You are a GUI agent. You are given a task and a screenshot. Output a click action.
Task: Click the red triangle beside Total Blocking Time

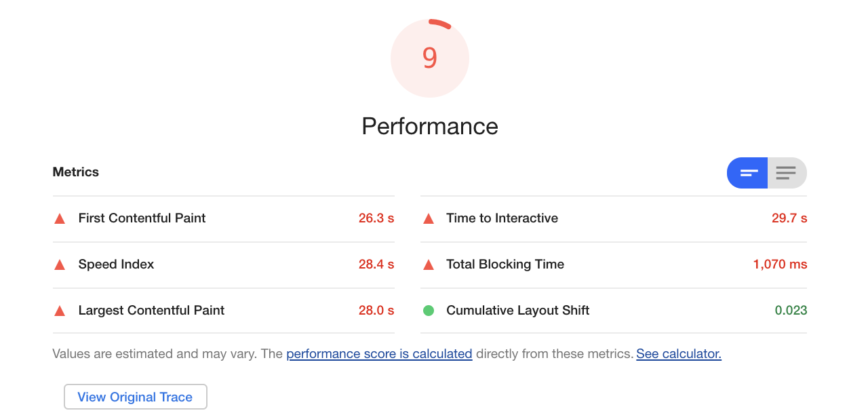tap(428, 264)
